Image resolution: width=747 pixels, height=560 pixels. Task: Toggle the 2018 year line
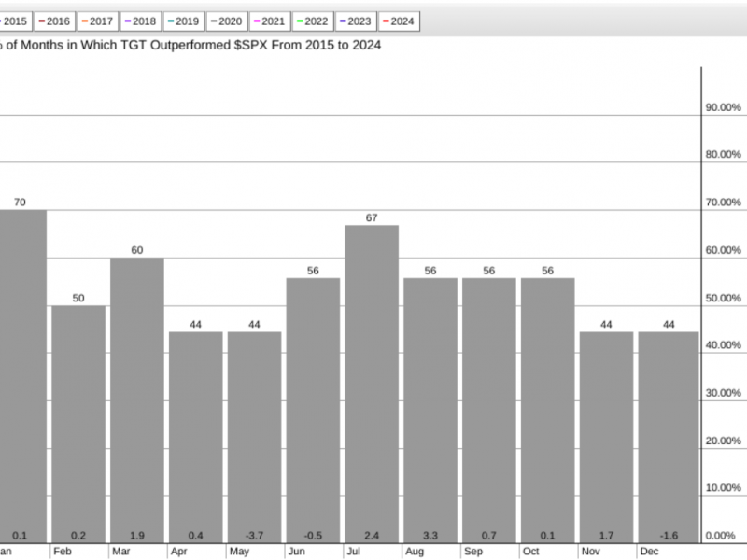[x=141, y=21]
